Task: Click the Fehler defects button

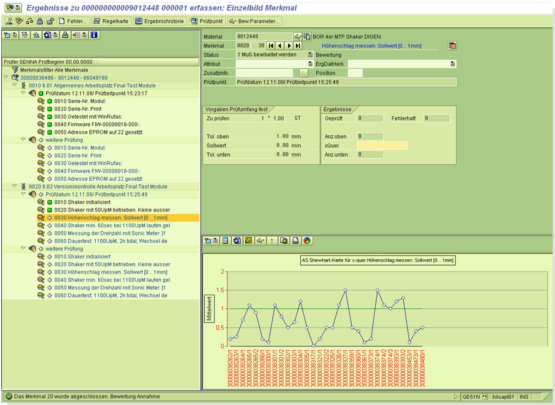Action: pyautogui.click(x=73, y=21)
